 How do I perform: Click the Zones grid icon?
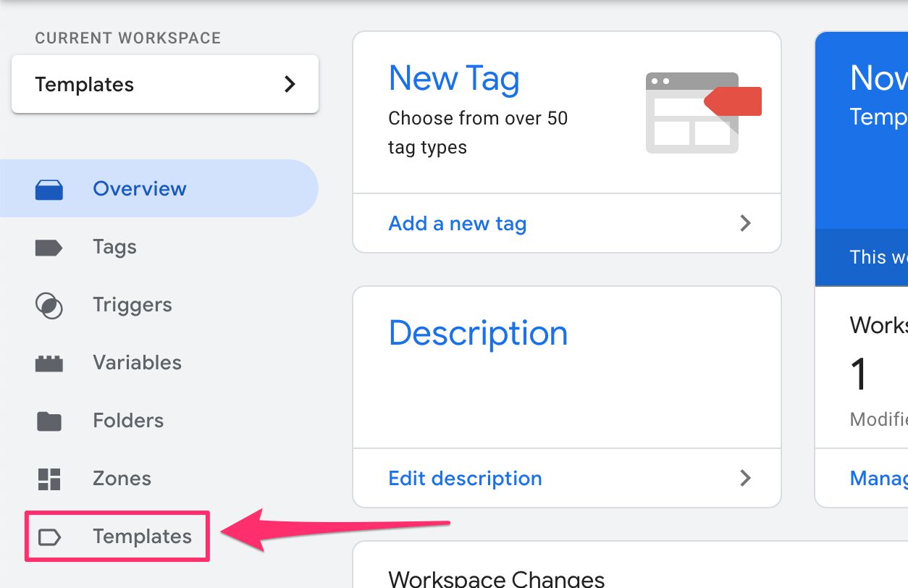tap(49, 479)
